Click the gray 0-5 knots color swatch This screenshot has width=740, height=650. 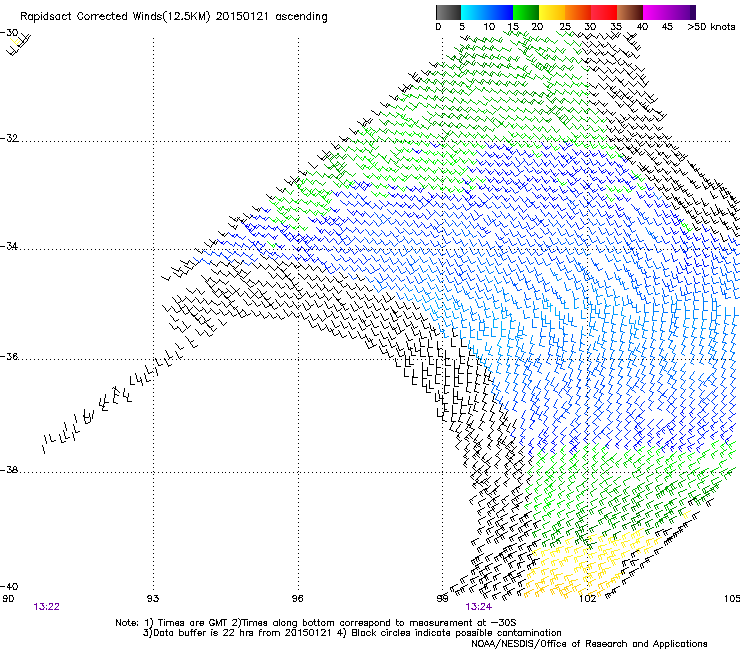(x=448, y=12)
